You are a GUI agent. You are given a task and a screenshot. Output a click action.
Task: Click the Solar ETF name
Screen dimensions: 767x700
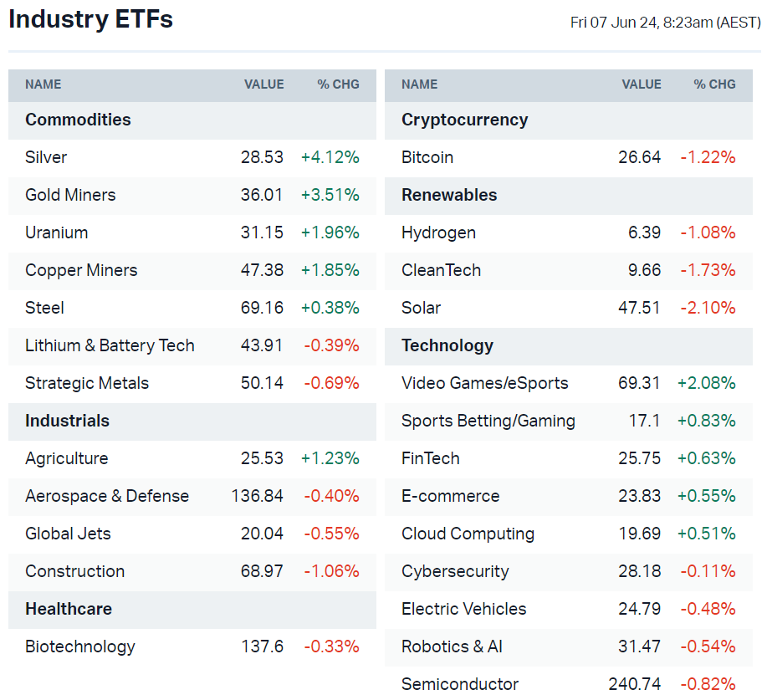coord(421,308)
